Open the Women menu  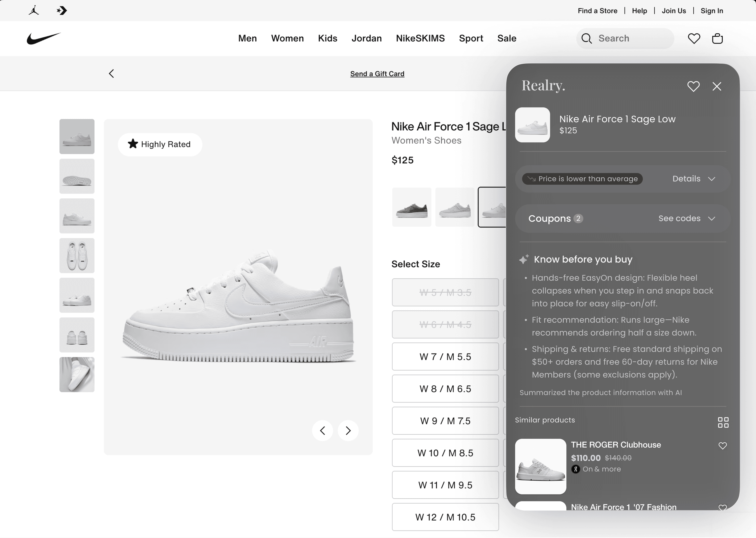pos(287,38)
